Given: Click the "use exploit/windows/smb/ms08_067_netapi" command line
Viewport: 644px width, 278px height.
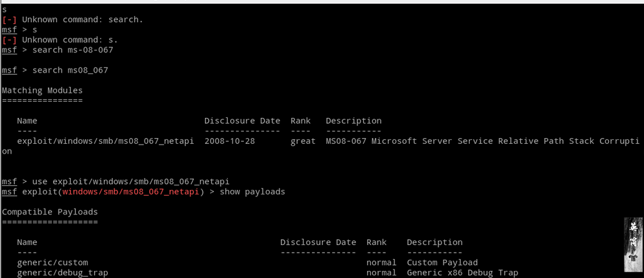Looking at the screenshot, I should (130, 181).
